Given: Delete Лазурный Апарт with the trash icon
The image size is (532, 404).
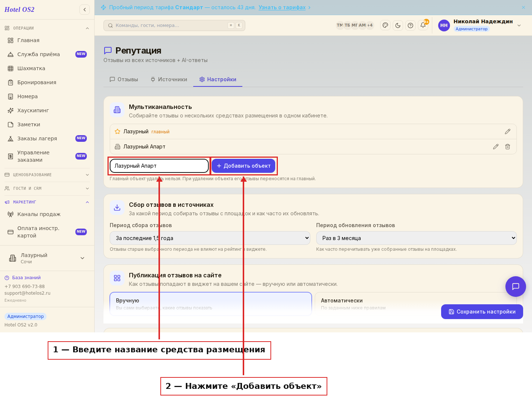Looking at the screenshot, I should (x=508, y=147).
